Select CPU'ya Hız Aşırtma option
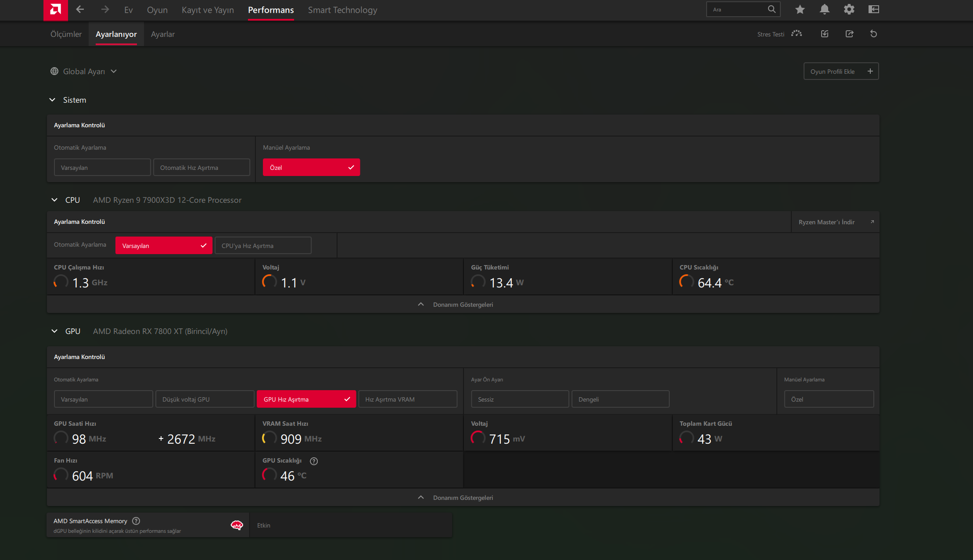The width and height of the screenshot is (973, 560). [x=263, y=246]
